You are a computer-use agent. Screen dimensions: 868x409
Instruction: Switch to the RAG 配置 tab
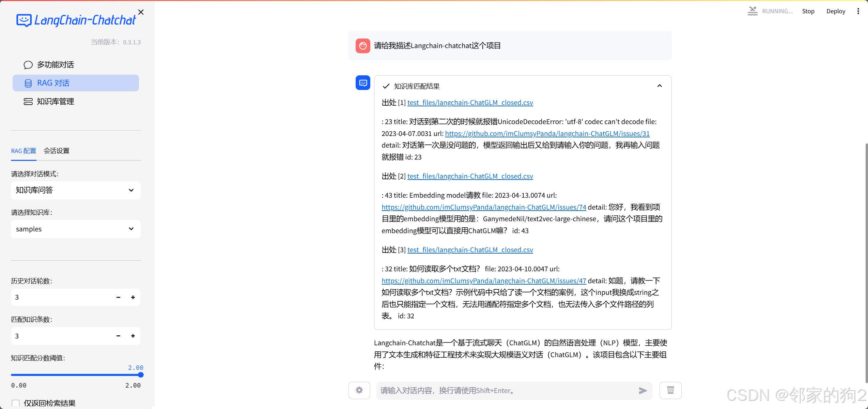pyautogui.click(x=24, y=151)
